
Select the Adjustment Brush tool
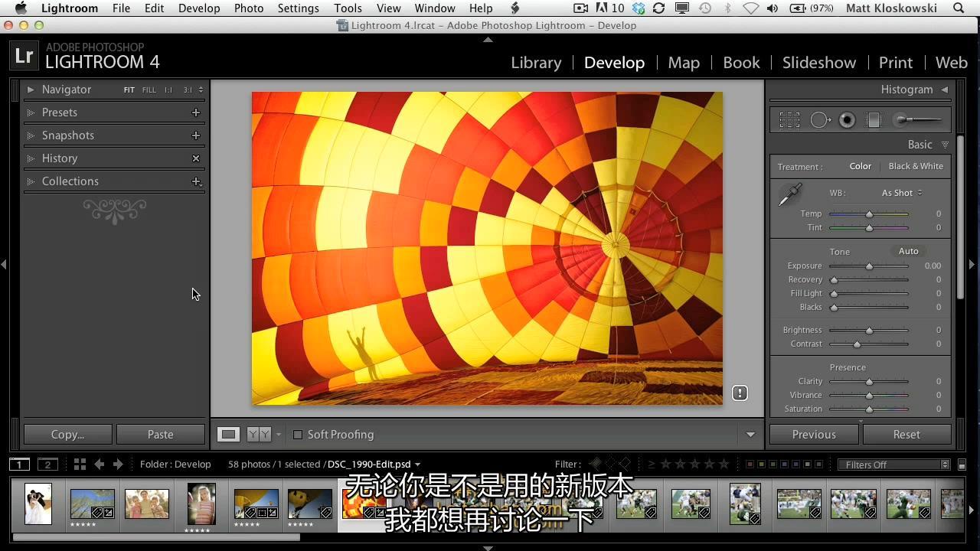coord(917,119)
